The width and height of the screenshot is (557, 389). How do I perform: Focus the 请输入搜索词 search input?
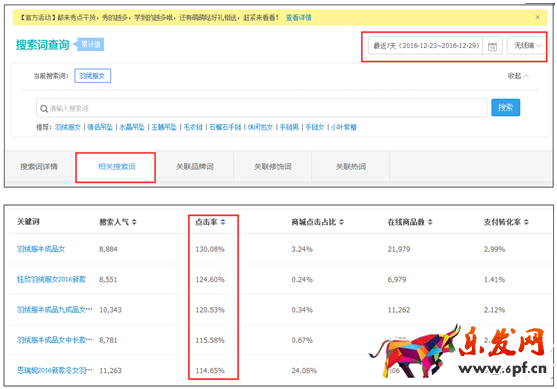261,108
